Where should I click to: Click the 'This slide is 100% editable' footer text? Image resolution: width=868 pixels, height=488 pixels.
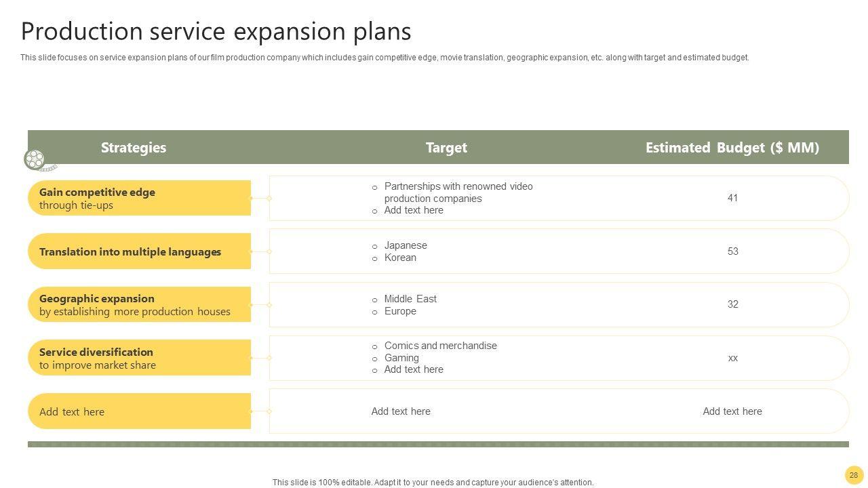point(433,483)
